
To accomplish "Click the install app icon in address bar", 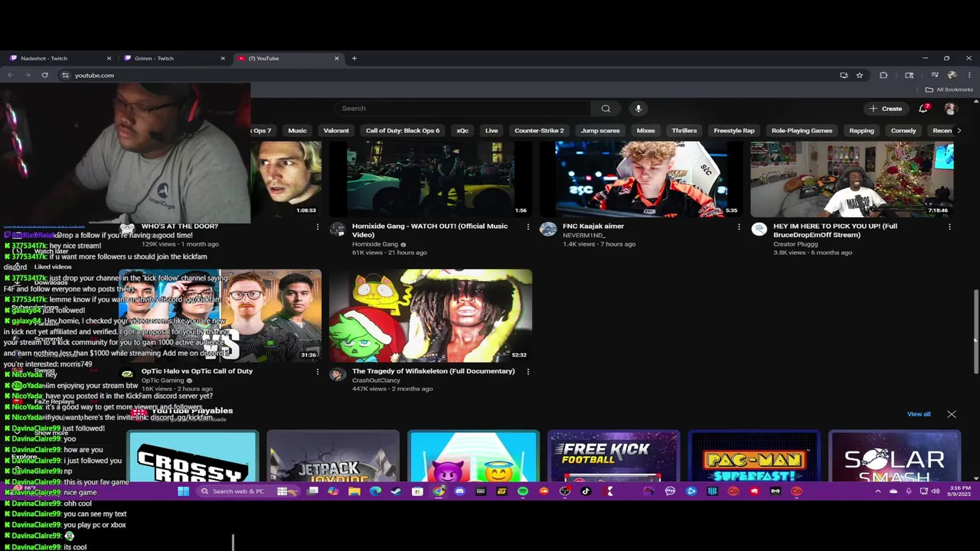I will [x=844, y=75].
